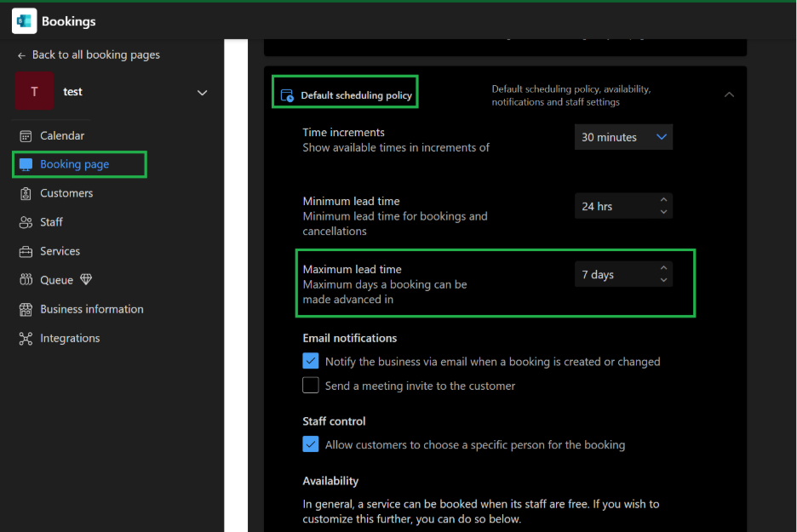This screenshot has height=532, width=797.
Task: Expand the test booking page switcher chevron
Action: [x=203, y=93]
